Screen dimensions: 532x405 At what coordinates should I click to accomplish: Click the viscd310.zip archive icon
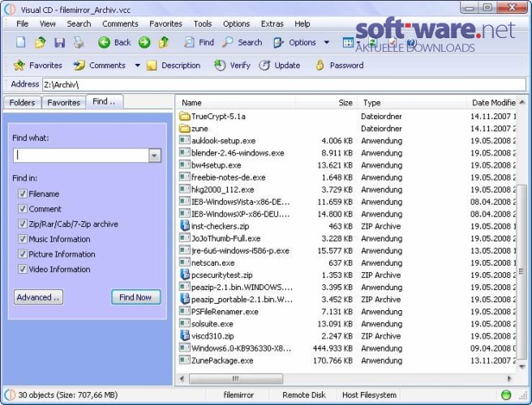(184, 335)
